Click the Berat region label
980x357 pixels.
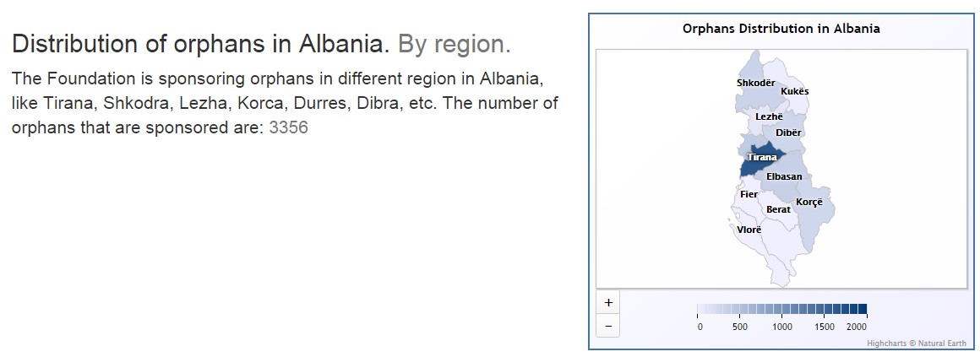[778, 209]
